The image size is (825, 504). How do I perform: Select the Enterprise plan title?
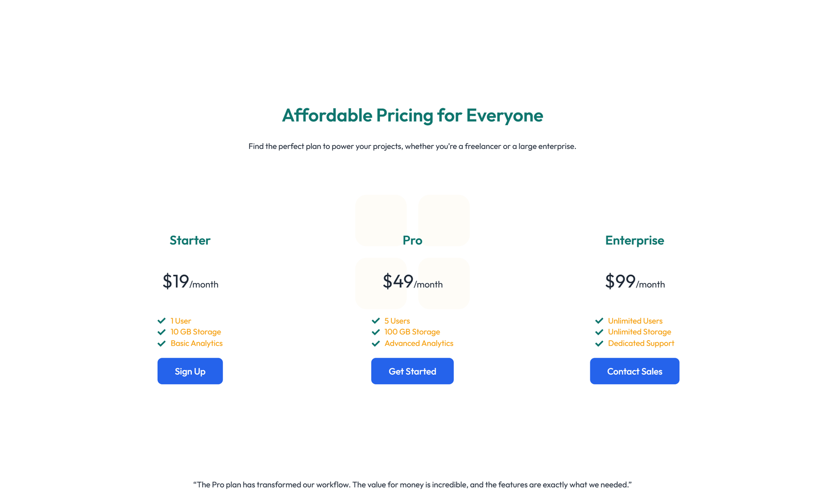point(634,240)
